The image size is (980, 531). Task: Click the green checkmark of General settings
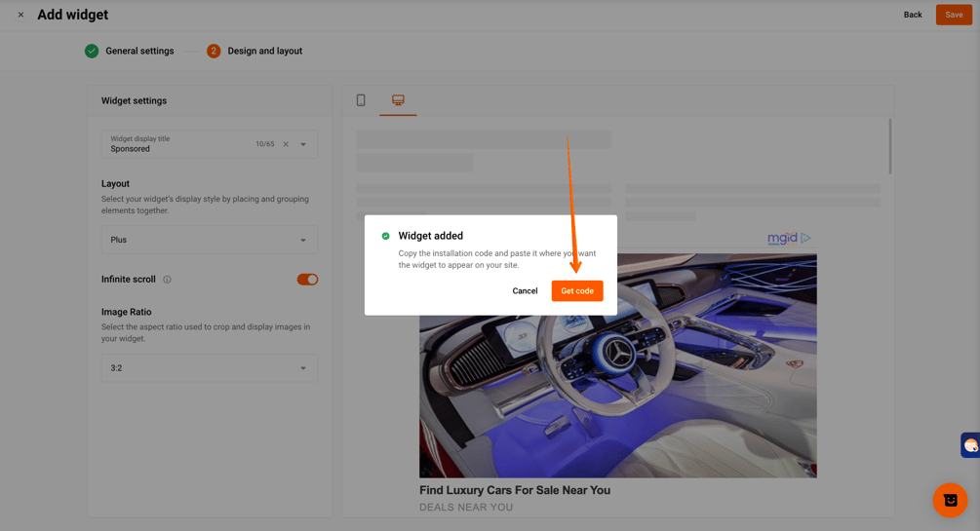(92, 51)
